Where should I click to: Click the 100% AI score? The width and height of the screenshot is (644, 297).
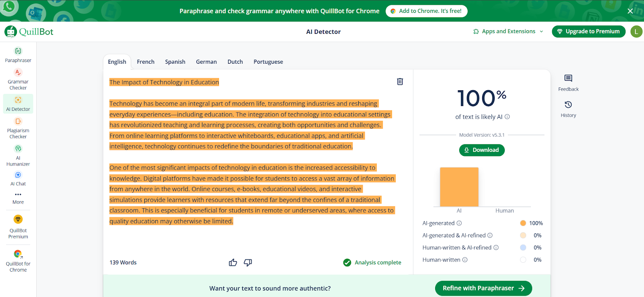pos(482,98)
